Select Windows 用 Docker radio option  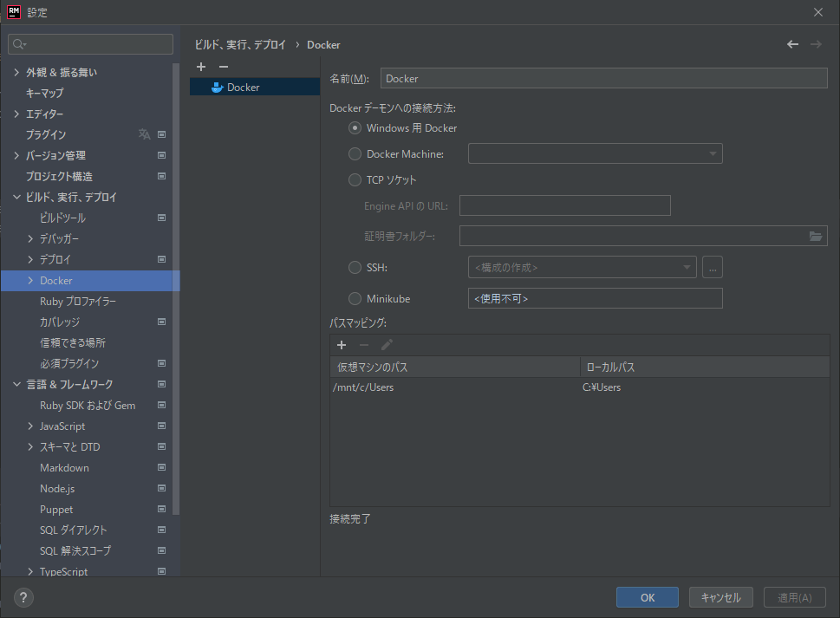click(355, 128)
